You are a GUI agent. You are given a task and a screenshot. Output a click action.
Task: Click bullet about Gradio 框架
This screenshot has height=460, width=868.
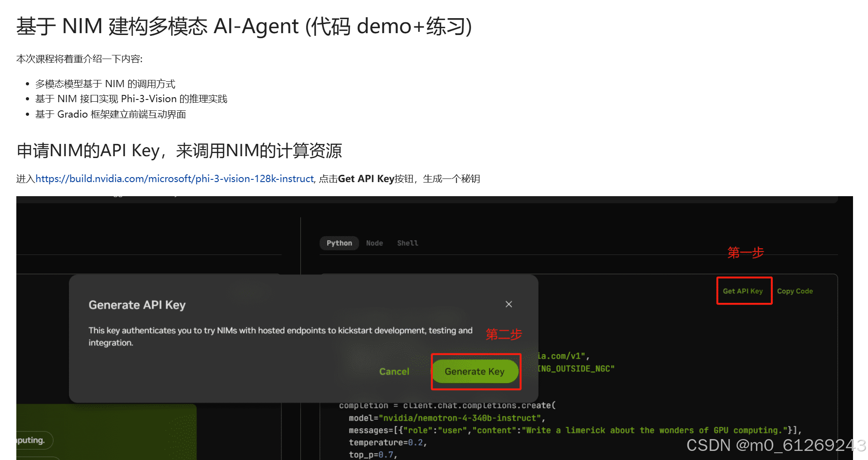tap(111, 114)
